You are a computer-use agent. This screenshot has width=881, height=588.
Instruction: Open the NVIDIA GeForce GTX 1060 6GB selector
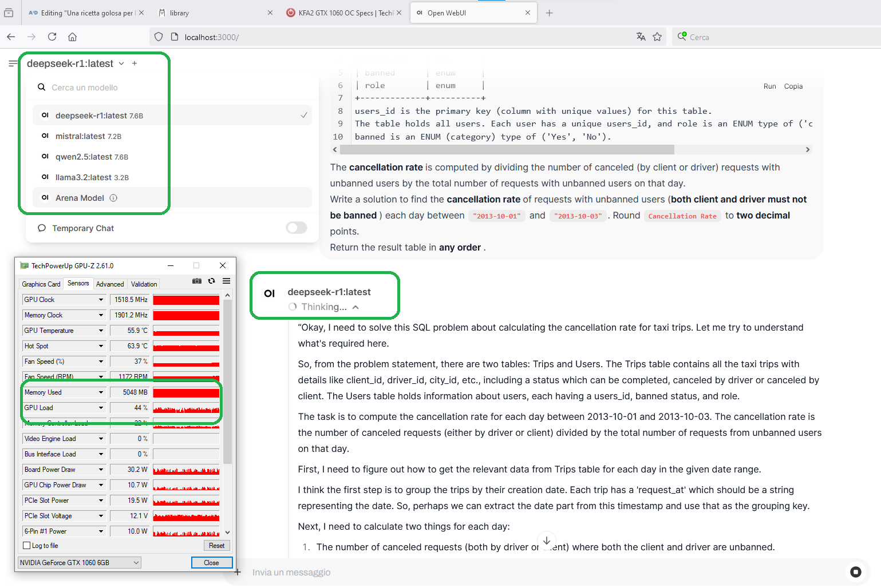pyautogui.click(x=80, y=562)
